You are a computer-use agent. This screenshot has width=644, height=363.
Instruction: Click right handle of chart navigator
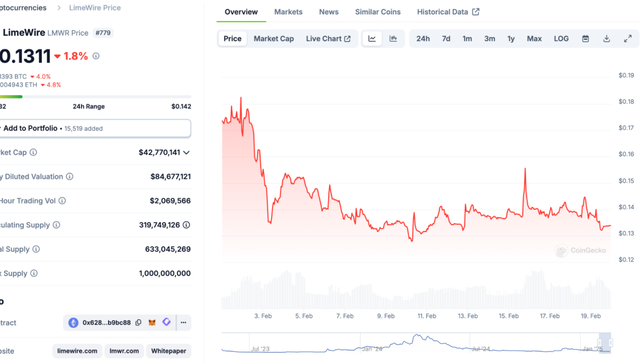[x=611, y=343]
